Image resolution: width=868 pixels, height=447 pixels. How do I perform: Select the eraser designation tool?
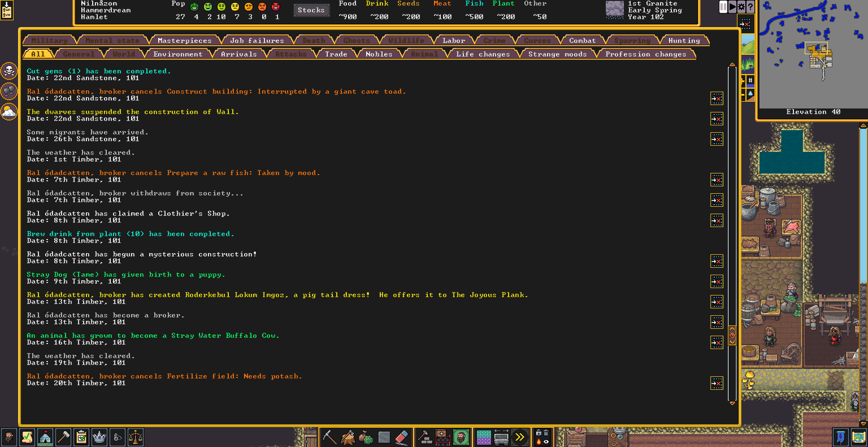pyautogui.click(x=402, y=437)
